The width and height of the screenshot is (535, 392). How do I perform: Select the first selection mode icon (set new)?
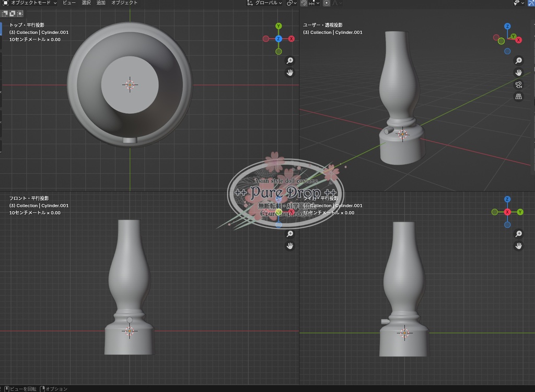pyautogui.click(x=5, y=13)
